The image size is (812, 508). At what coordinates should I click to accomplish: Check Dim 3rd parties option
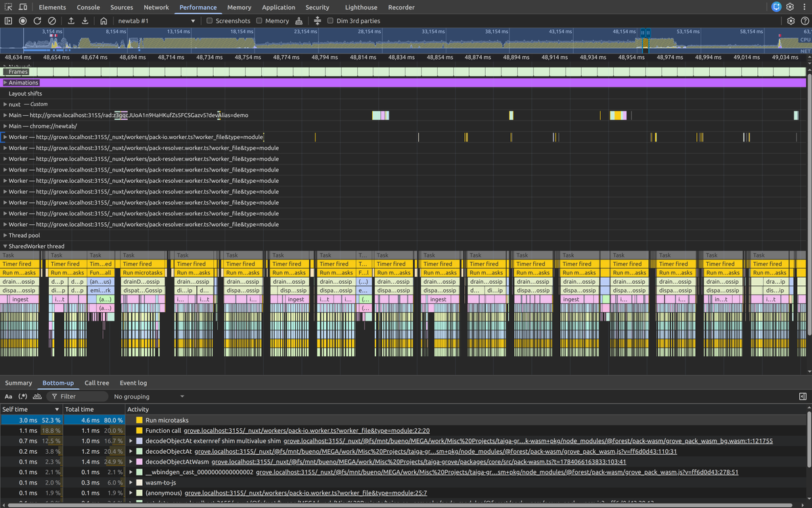[x=330, y=21]
